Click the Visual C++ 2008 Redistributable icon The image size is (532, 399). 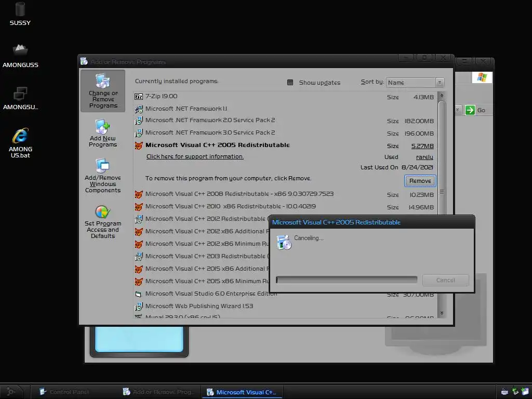[x=138, y=194]
